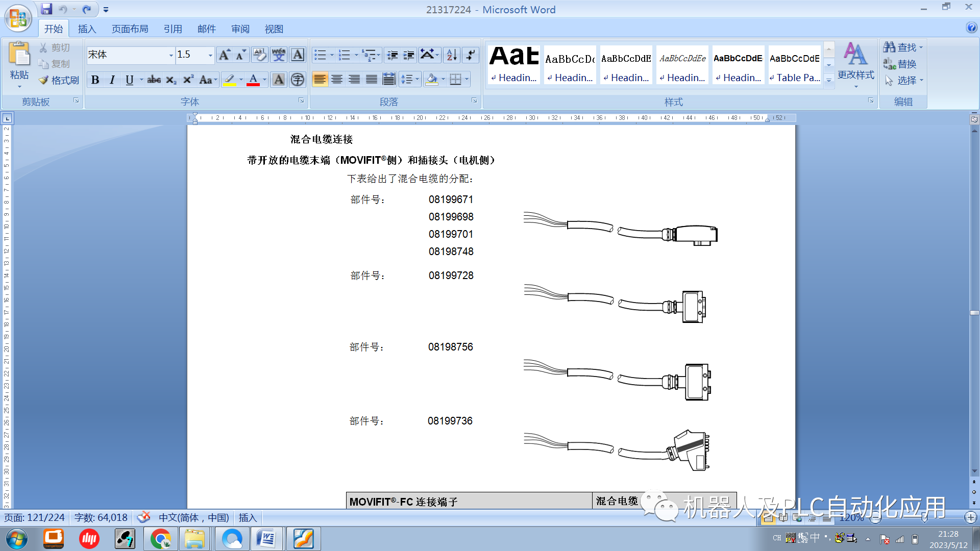Click the sort (排序) icon in paragraph group
980x551 pixels.
(x=450, y=55)
